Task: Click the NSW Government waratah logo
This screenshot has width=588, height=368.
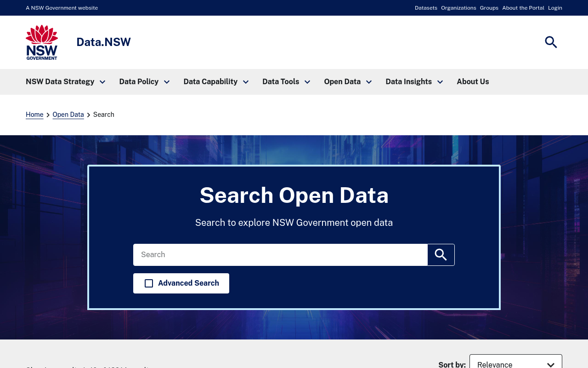Action: pyautogui.click(x=42, y=42)
